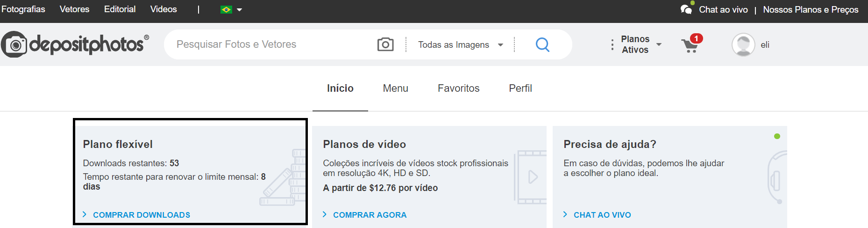Viewport: 868px width, 228px height.
Task: Click the headset icon in help card
Action: pos(777,177)
